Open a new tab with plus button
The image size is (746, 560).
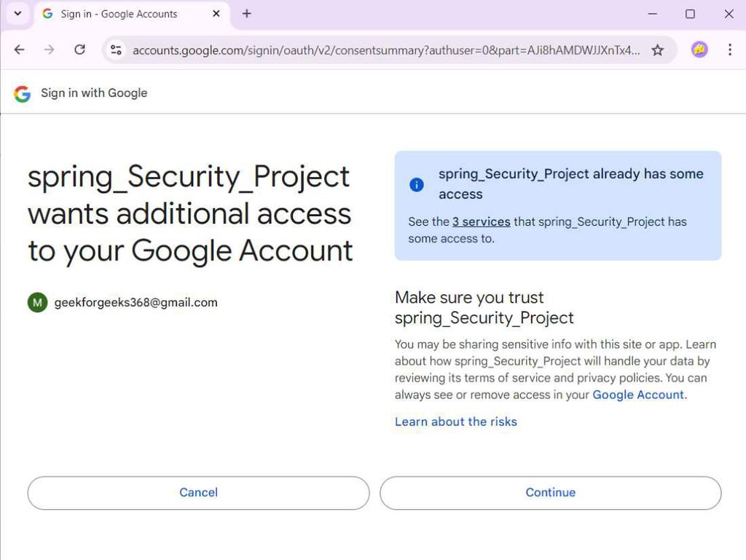[247, 14]
